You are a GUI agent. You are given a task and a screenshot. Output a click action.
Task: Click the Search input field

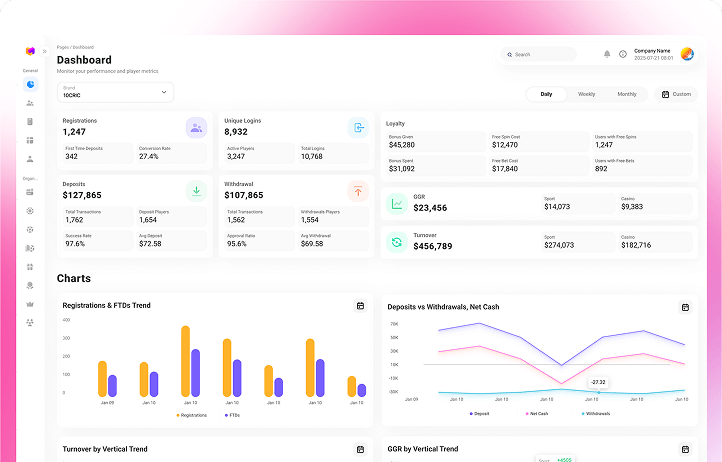pos(540,54)
